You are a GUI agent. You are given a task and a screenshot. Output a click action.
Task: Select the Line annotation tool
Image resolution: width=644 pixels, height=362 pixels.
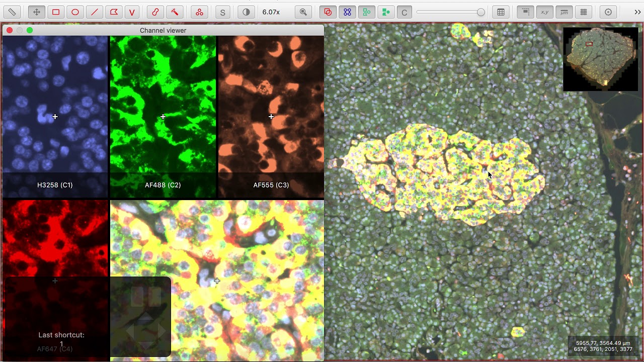tap(94, 12)
